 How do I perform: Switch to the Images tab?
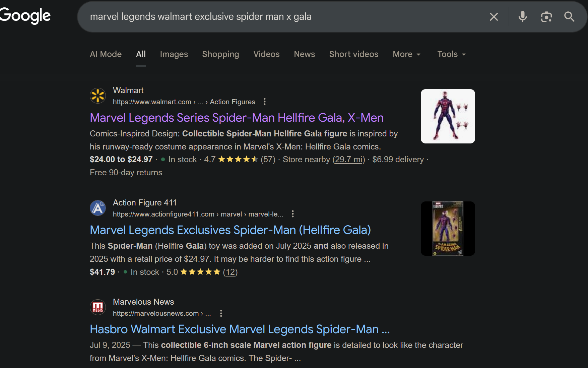point(174,54)
